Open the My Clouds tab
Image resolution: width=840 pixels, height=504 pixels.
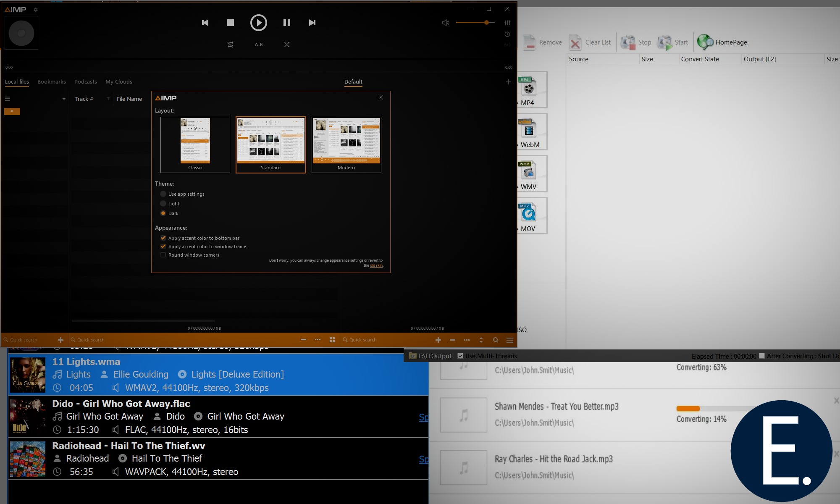(x=119, y=82)
